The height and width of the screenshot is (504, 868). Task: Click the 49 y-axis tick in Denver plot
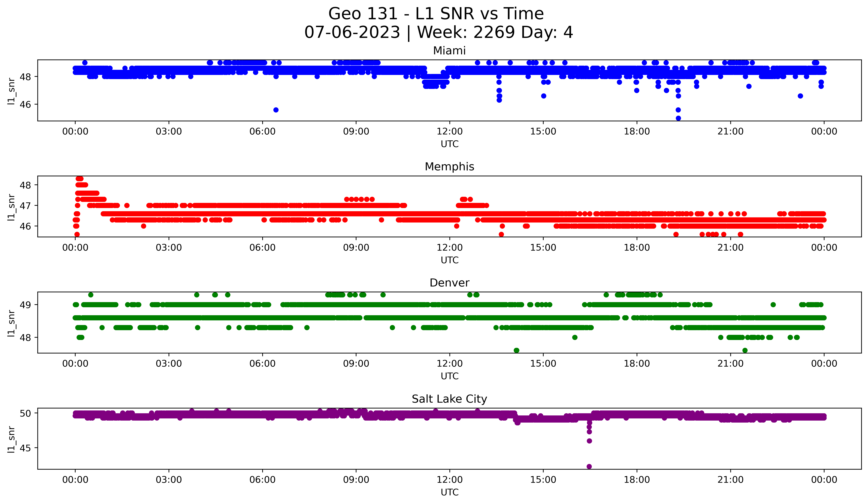tap(25, 305)
